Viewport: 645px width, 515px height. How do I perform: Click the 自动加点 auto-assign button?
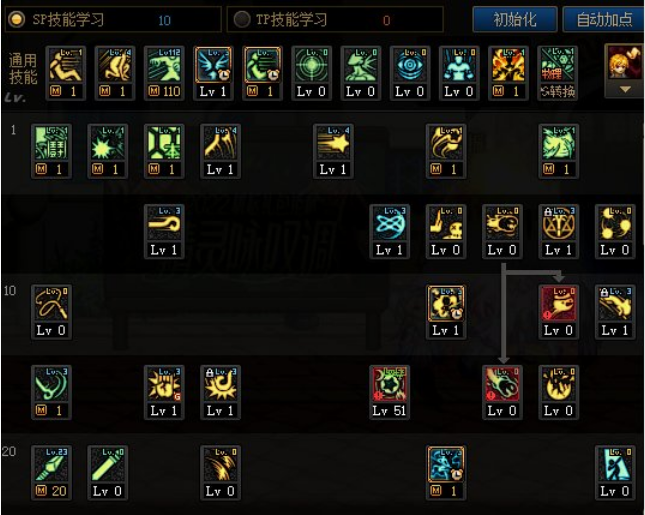click(603, 19)
